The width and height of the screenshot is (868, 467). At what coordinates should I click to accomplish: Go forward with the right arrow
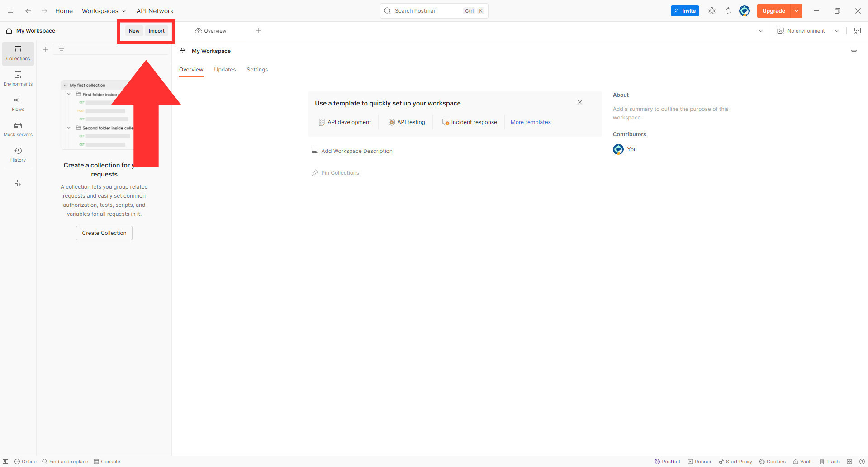point(44,11)
